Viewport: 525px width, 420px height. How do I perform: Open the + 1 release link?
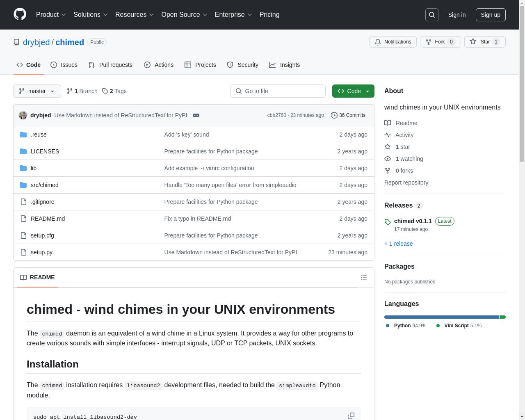(x=399, y=244)
